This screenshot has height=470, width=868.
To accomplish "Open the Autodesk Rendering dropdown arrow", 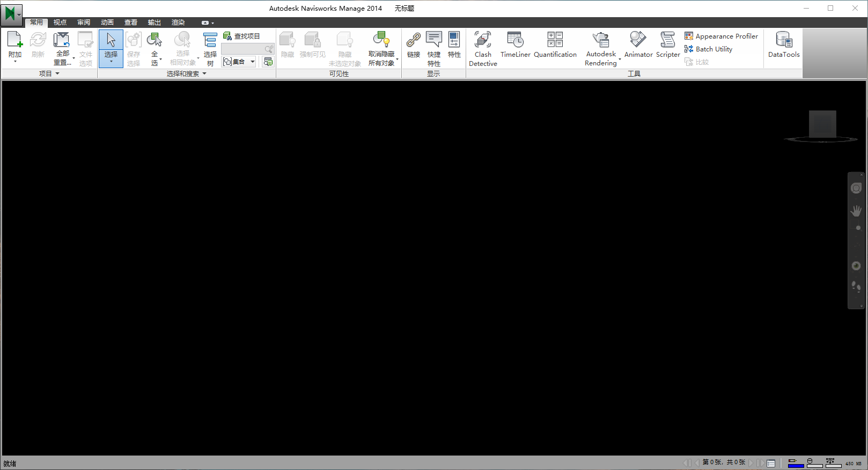I will coord(620,59).
